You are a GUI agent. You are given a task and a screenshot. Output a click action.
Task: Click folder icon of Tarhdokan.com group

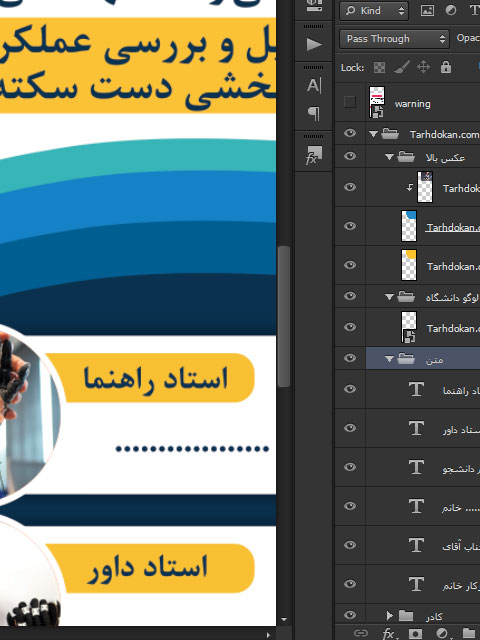click(x=390, y=133)
